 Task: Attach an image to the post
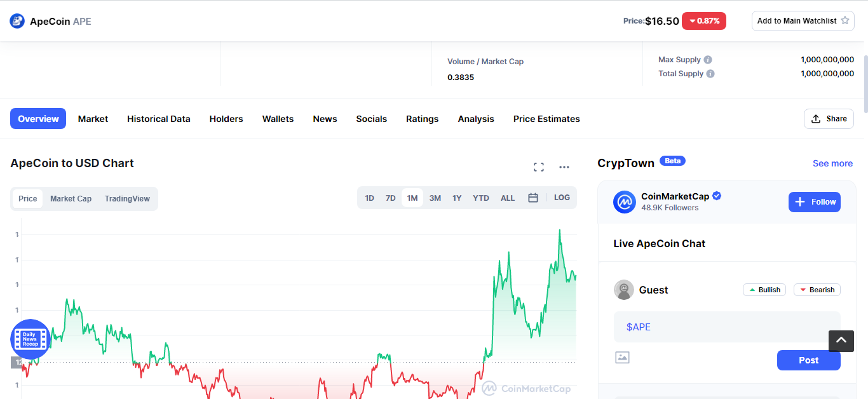[622, 358]
